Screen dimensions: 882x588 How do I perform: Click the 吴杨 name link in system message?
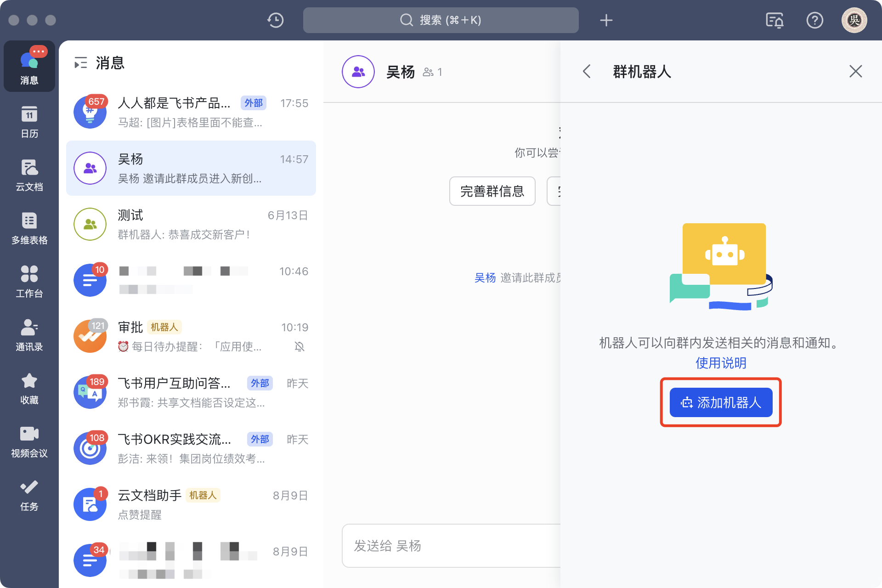(485, 277)
